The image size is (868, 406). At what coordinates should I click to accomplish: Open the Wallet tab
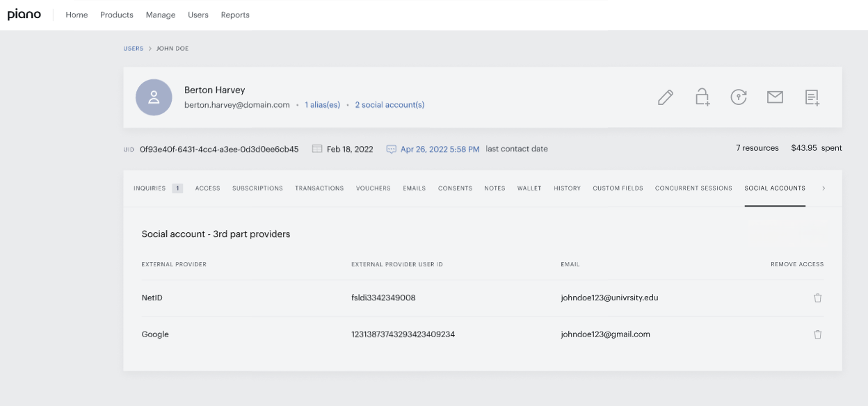529,188
